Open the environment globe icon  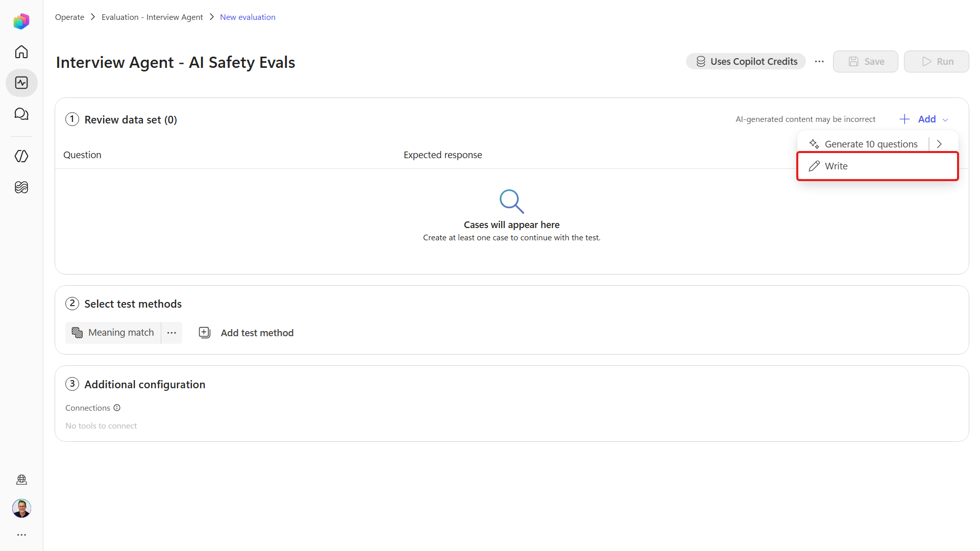21,480
